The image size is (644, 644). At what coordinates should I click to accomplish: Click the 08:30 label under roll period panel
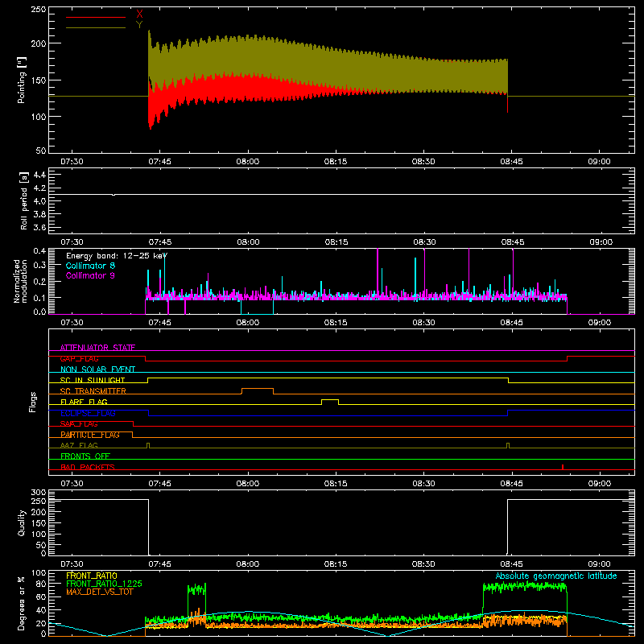tap(424, 242)
